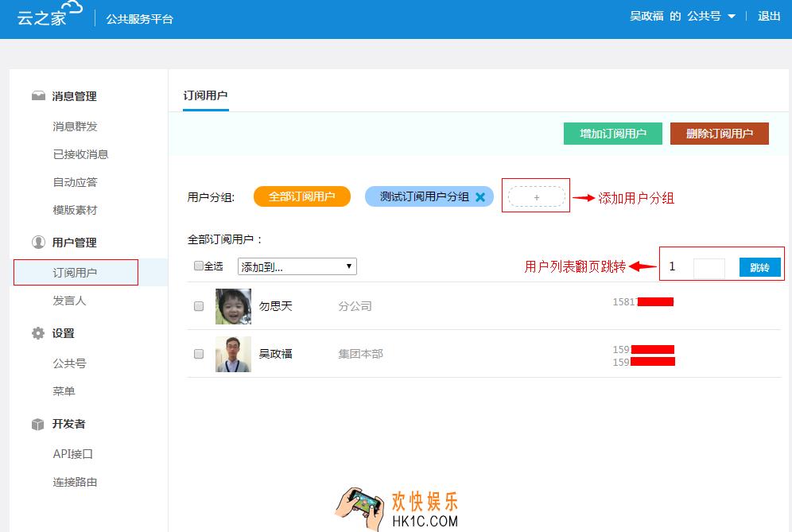Image resolution: width=792 pixels, height=532 pixels.
Task: Open 发言人 in the sidebar
Action: [69, 301]
